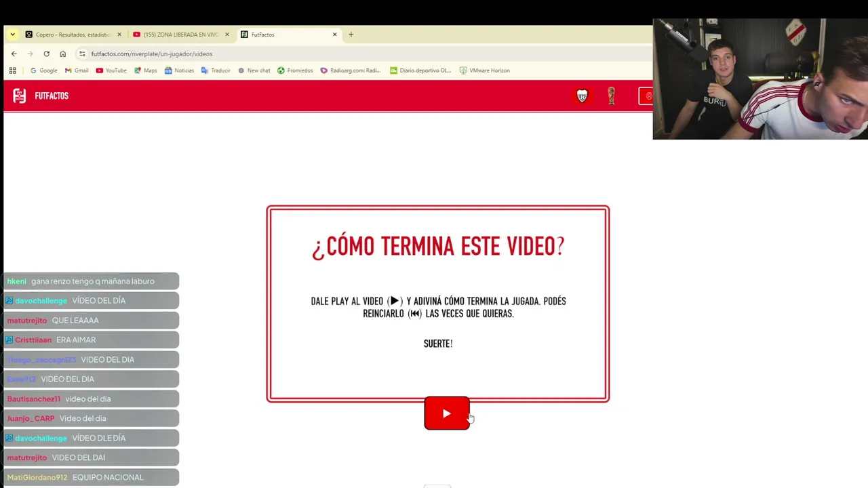Viewport: 868px width, 488px height.
Task: Click the 'SUERTE!' text in the card
Action: [x=438, y=344]
